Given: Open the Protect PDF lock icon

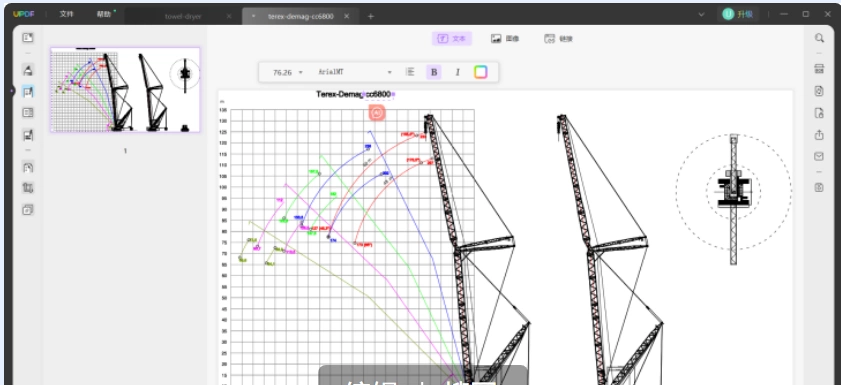Looking at the screenshot, I should tap(819, 113).
